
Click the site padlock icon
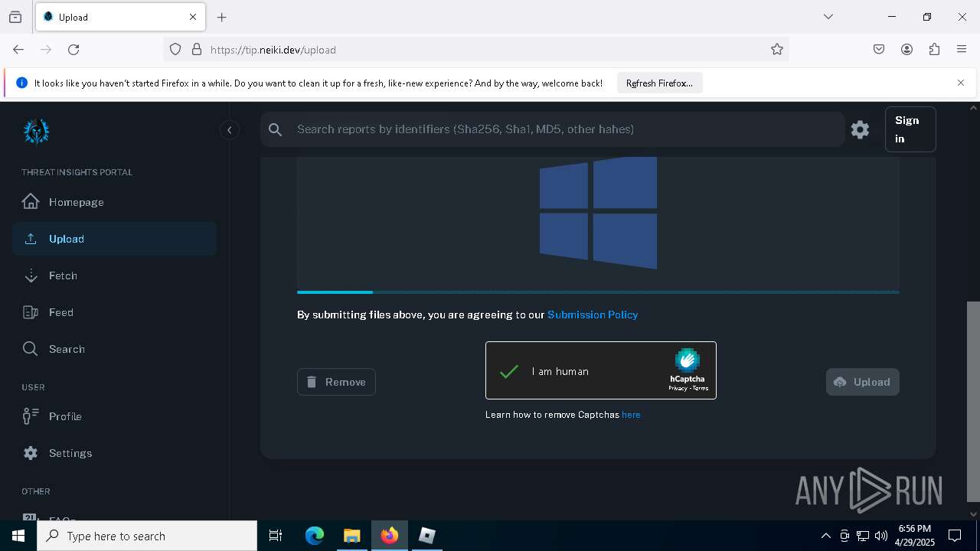pos(197,49)
